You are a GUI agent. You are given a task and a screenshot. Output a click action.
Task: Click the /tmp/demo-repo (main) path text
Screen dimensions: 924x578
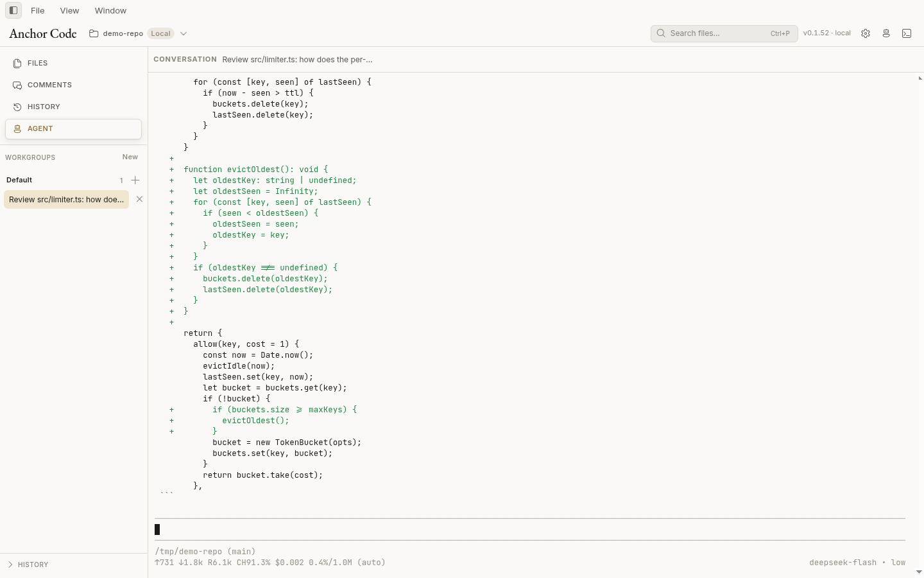coord(205,552)
